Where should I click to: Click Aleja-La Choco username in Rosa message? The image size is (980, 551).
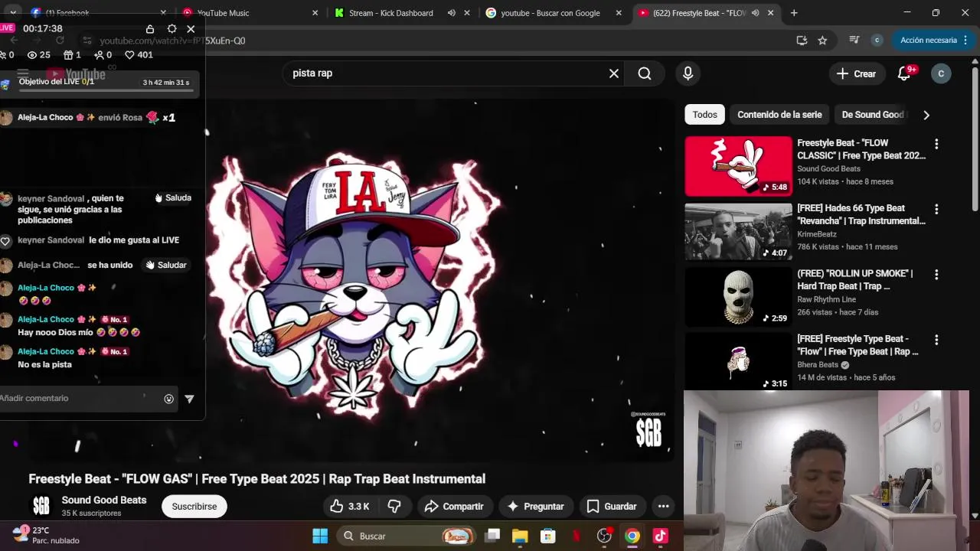click(x=45, y=117)
